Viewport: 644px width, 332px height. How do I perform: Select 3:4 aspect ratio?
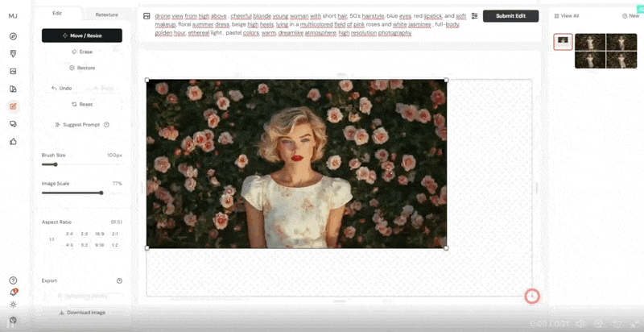point(69,234)
